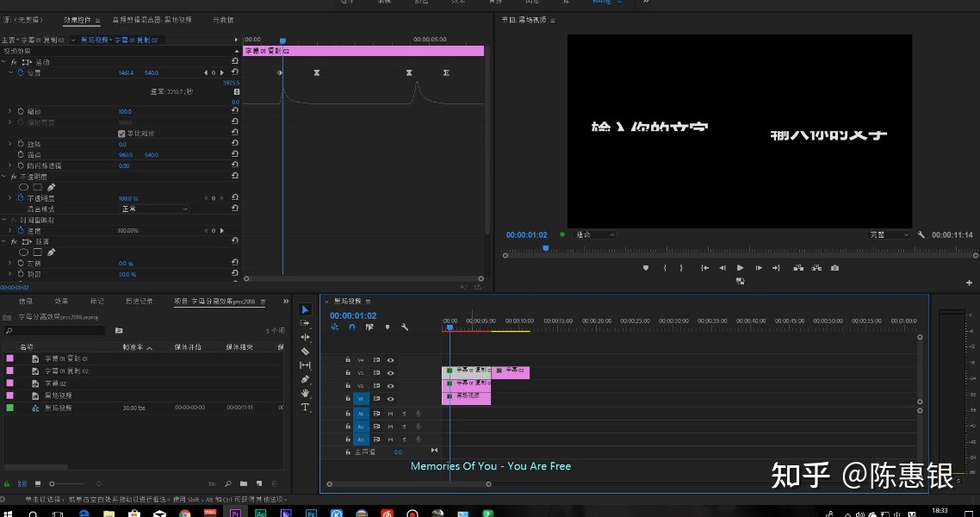Solo audio track A2

405,427
